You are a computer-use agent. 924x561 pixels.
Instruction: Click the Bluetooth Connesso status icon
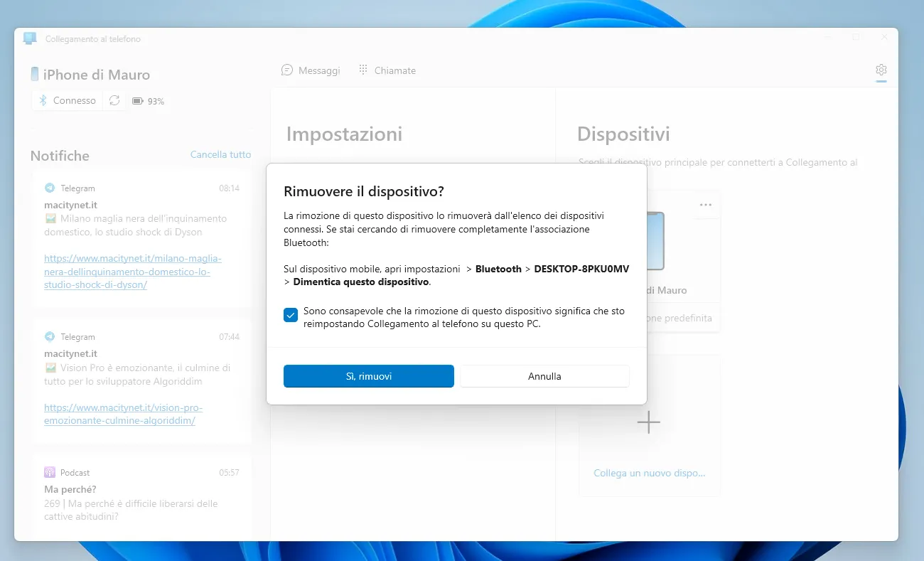click(43, 100)
